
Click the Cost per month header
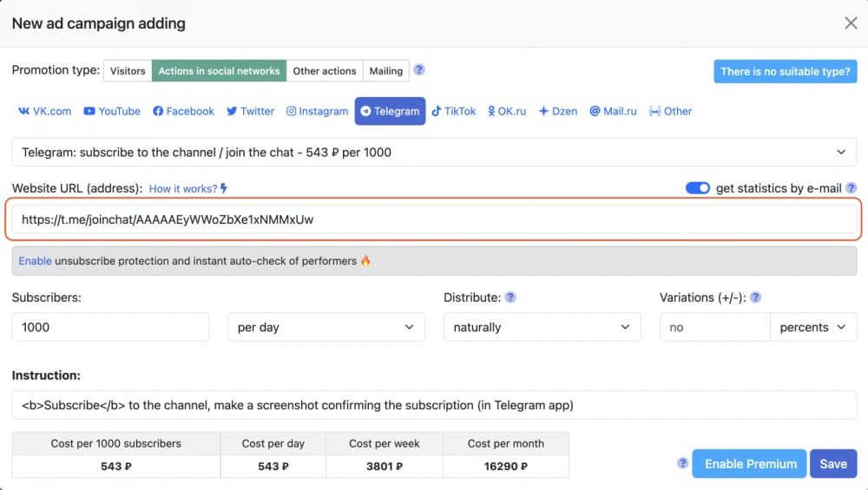point(506,443)
